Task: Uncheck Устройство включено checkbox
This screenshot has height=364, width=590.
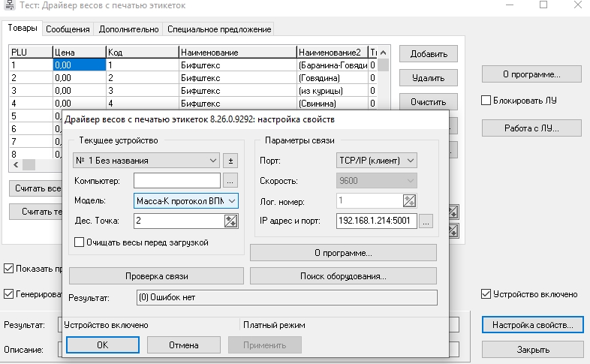Action: (486, 294)
